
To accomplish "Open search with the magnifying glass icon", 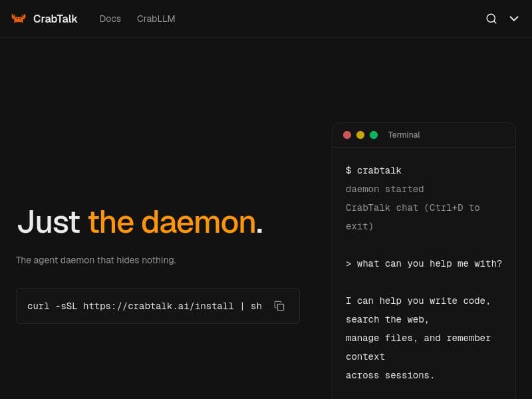I will click(x=491, y=19).
